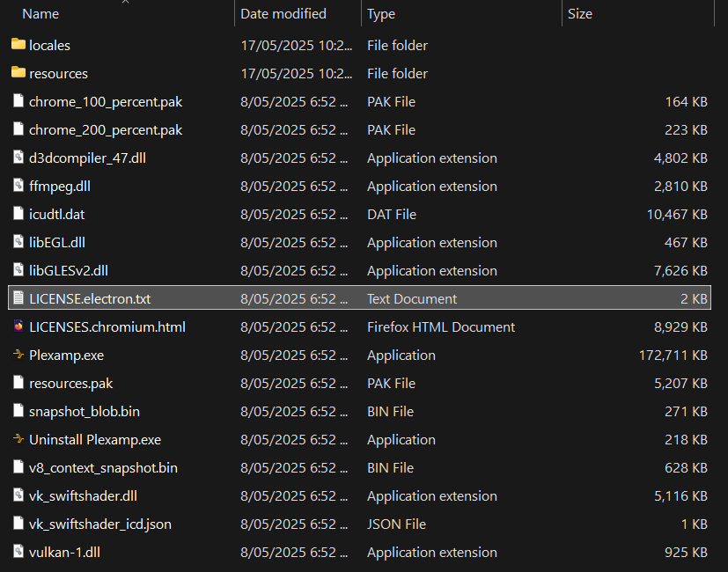The width and height of the screenshot is (728, 572).
Task: Sort files by the Type column
Action: click(x=381, y=14)
